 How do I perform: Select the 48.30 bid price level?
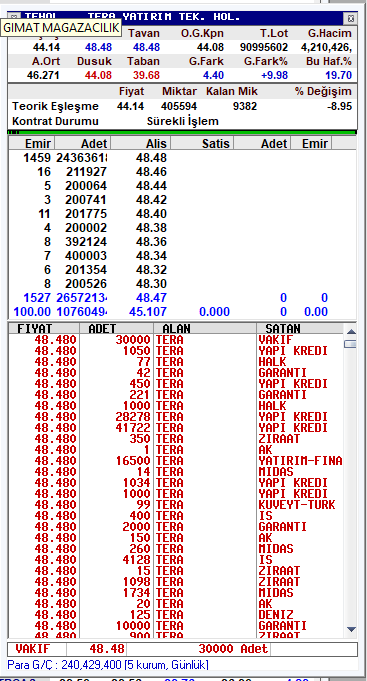(151, 284)
